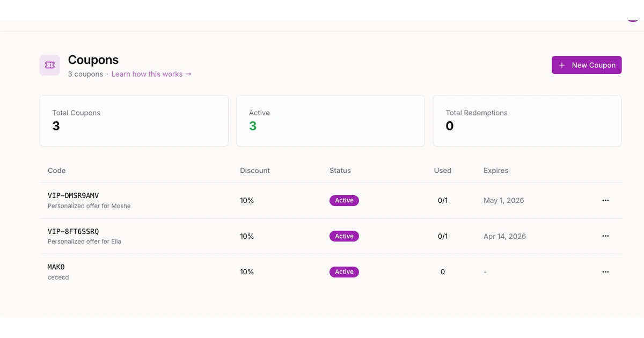Select the Total Coupons stat card
Screen dimensions: 644x338
(134, 121)
